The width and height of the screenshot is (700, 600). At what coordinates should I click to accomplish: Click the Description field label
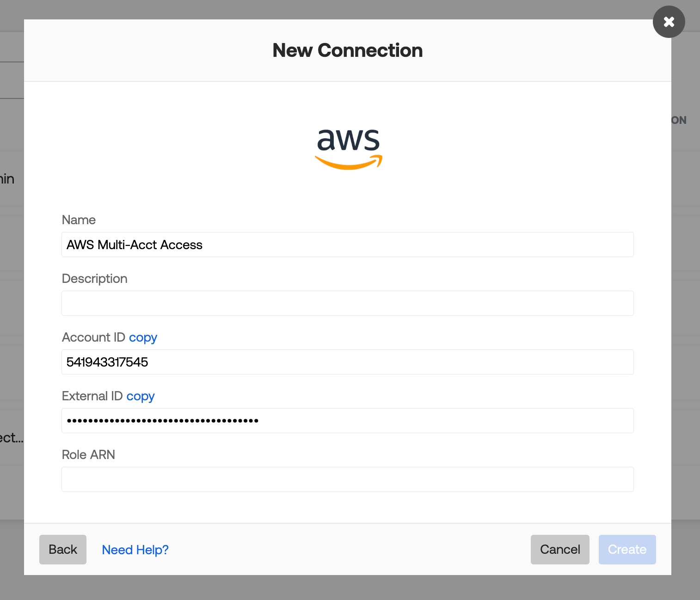click(x=95, y=279)
